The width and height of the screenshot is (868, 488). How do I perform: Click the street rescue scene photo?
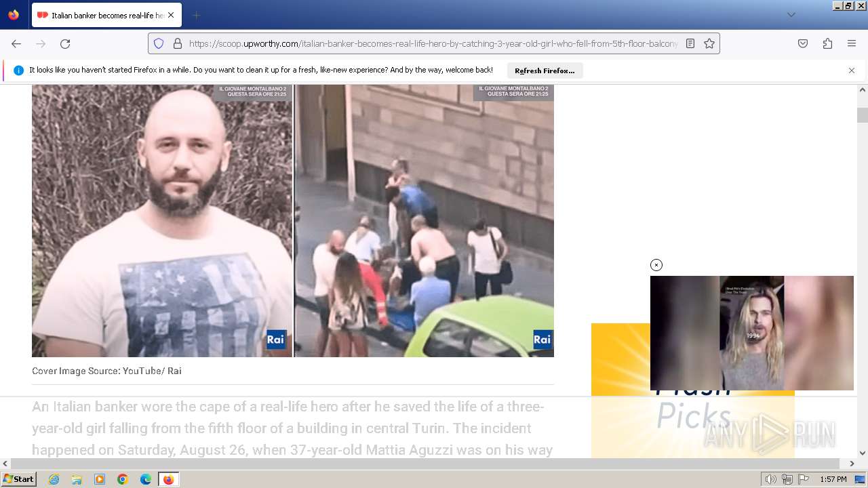tap(425, 221)
